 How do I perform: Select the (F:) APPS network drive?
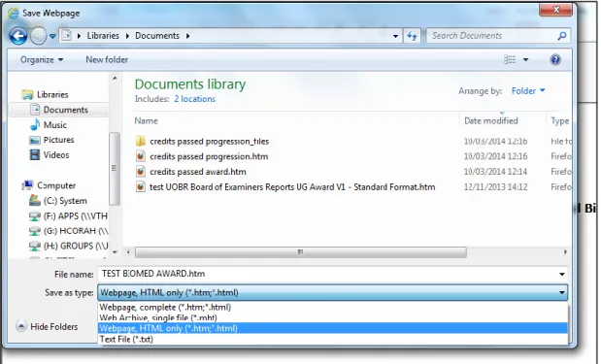coord(75,216)
